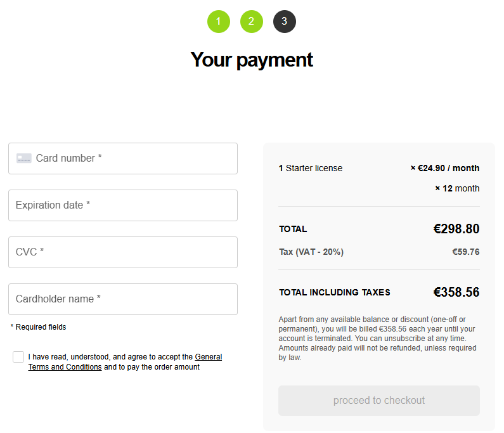Click the billing disclaimer paragraph
This screenshot has height=433, width=504.
378,339
